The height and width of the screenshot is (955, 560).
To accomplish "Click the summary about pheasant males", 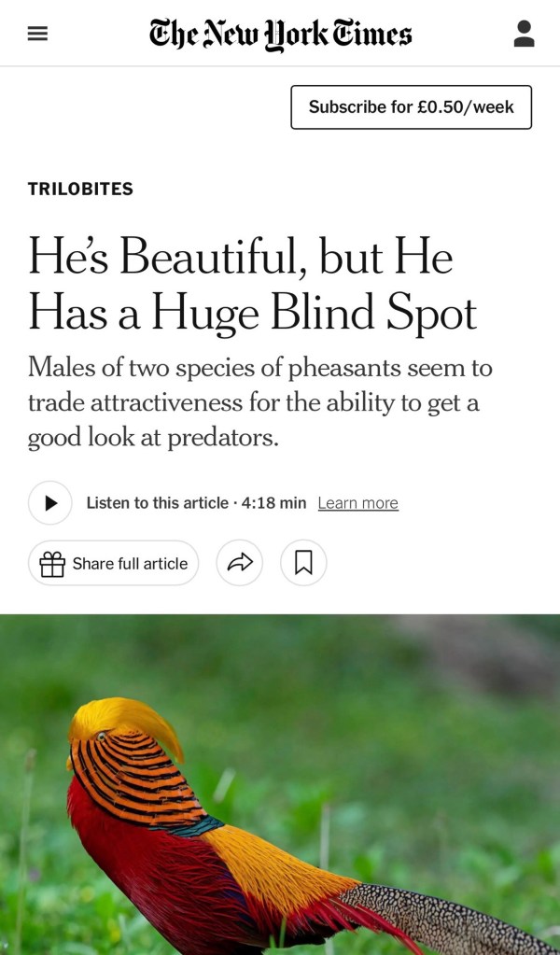I will (x=259, y=402).
